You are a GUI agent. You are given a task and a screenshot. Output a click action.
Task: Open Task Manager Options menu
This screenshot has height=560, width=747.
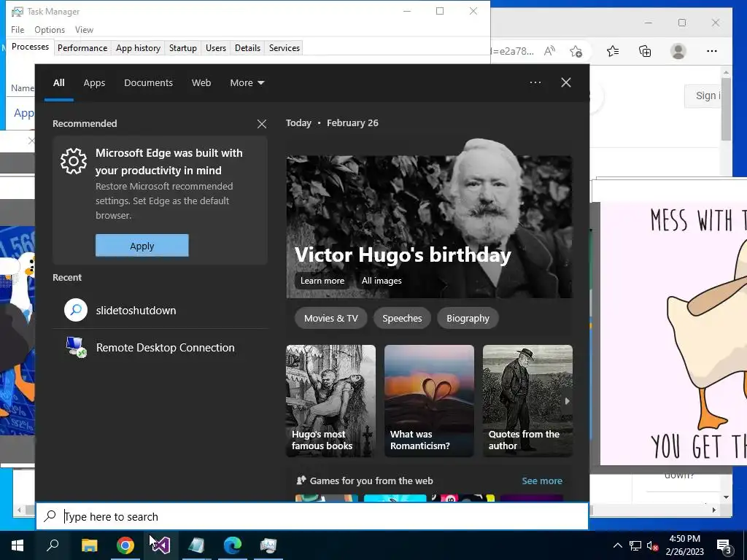pyautogui.click(x=50, y=29)
